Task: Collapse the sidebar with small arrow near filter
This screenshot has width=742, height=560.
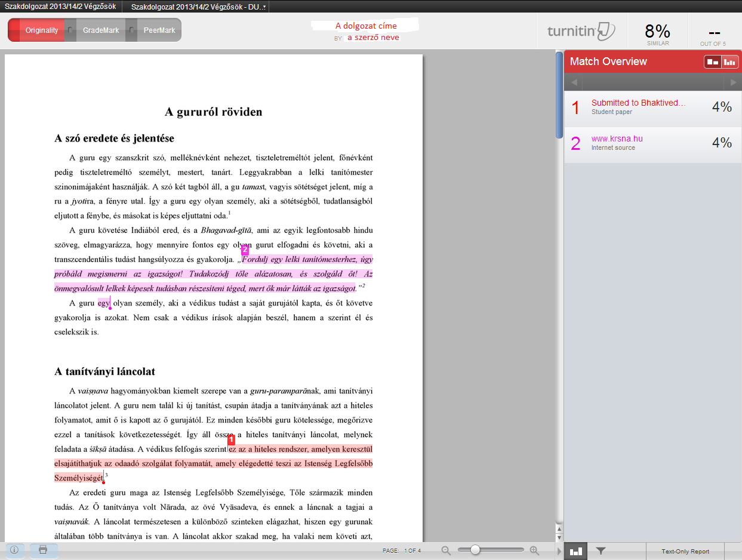Action: [559, 551]
